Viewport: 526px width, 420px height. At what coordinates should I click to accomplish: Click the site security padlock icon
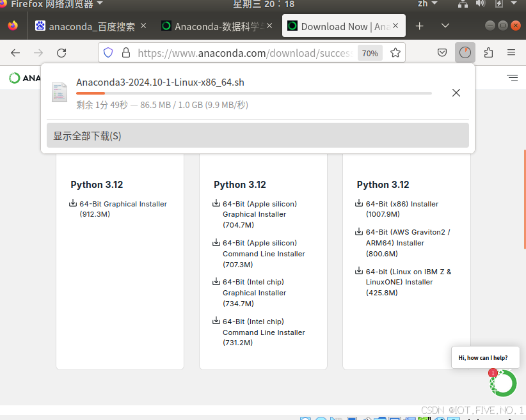[126, 52]
